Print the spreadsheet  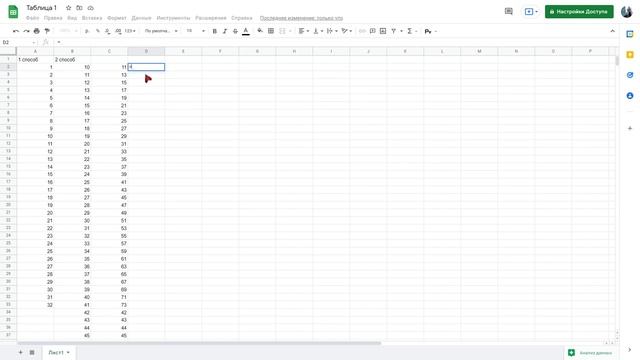point(37,31)
